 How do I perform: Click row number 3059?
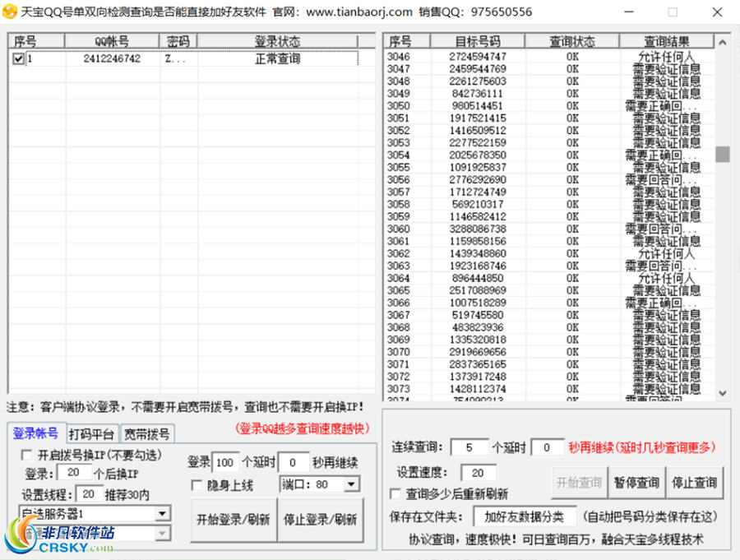click(398, 216)
